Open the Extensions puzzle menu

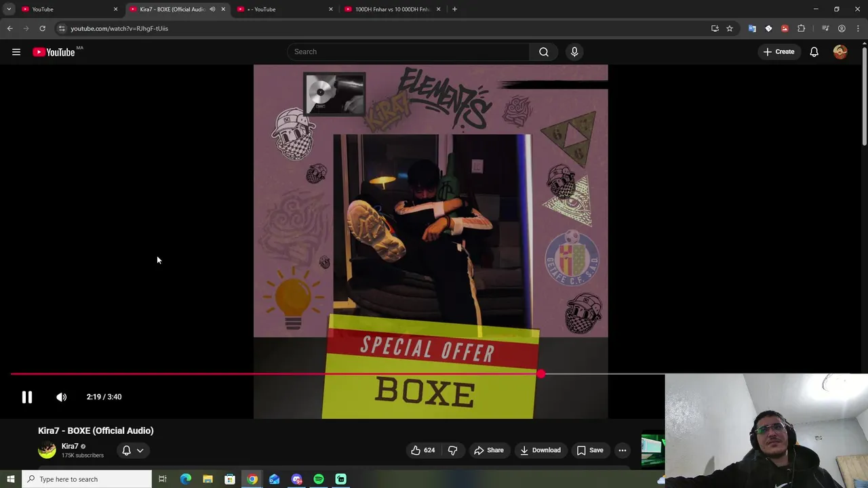[x=802, y=28]
